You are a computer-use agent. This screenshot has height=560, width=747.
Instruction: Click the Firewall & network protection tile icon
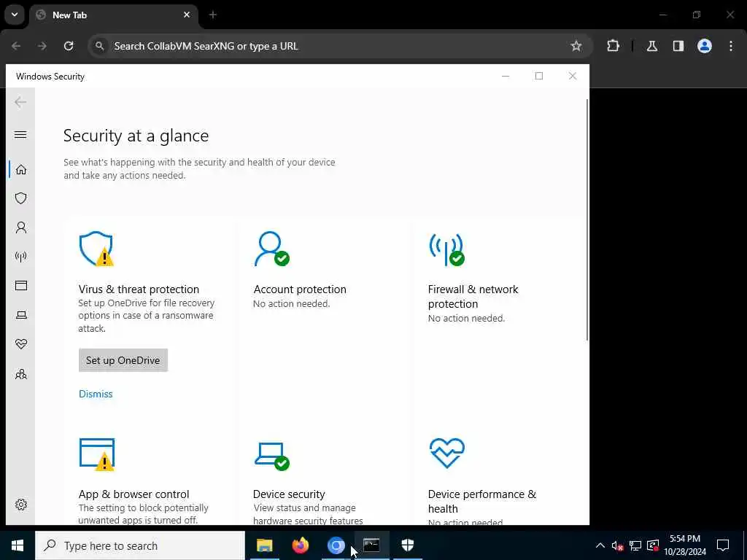coord(446,249)
